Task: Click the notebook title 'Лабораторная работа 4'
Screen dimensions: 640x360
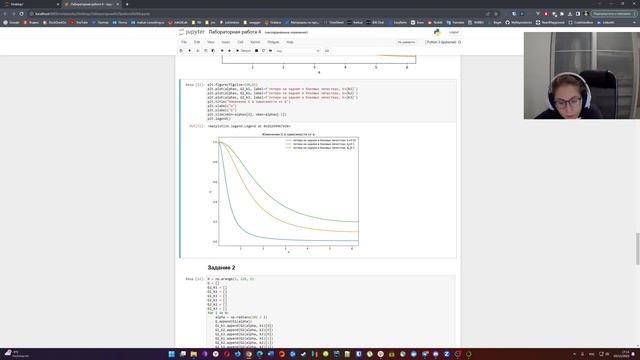Action: pos(235,32)
